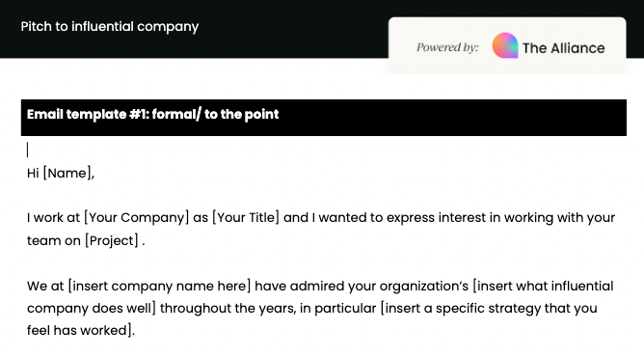The height and width of the screenshot is (358, 644).
Task: Click 'throughout the years' text
Action: click(228, 308)
